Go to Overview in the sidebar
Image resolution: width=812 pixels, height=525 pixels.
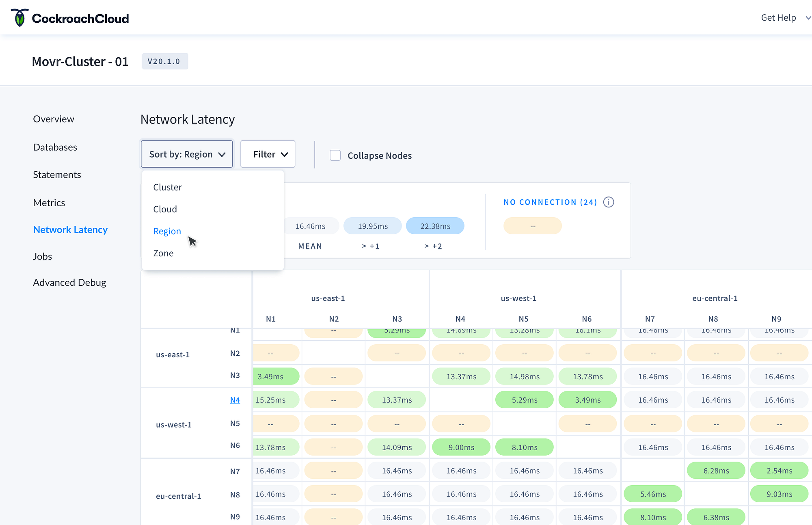point(54,119)
